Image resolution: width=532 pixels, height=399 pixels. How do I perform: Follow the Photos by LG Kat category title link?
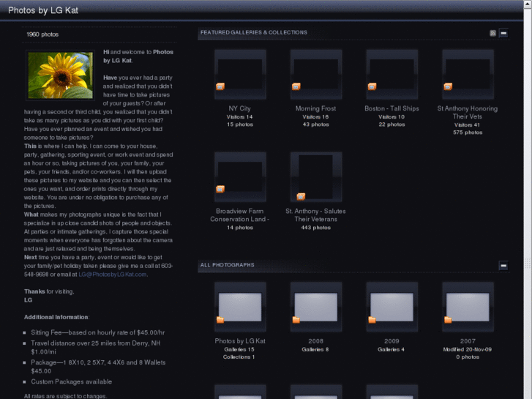click(x=240, y=341)
